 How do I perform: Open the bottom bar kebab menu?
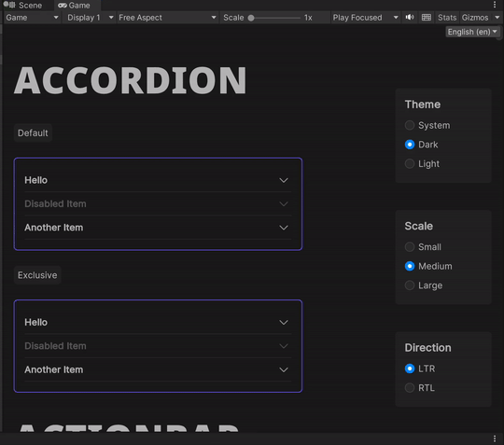495,438
